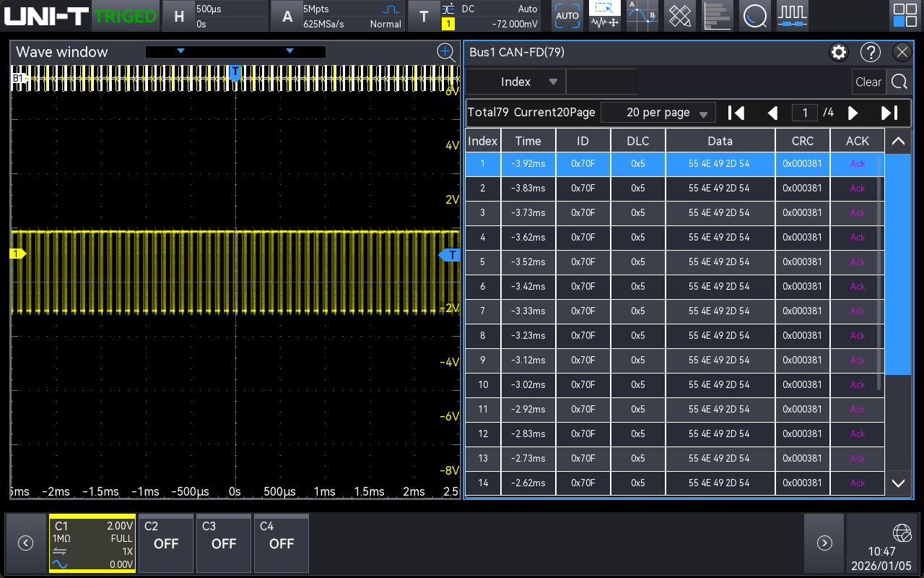Select row with time -3.52ms

pos(674,262)
